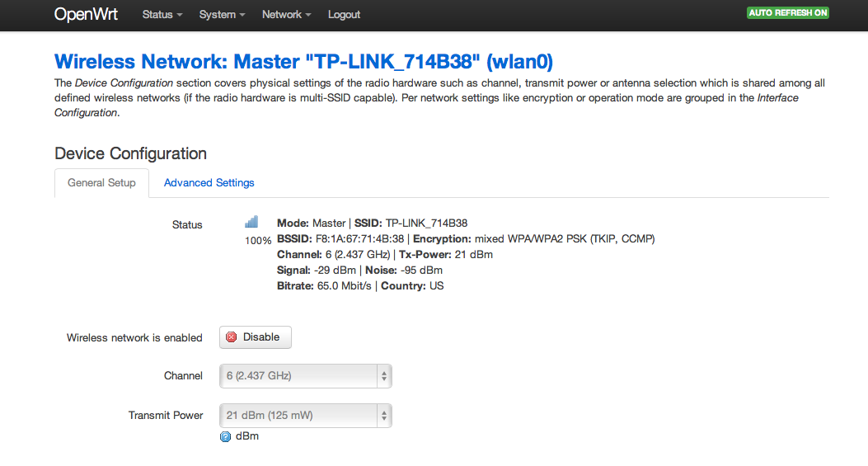Click the Channel dropdown arrow stepper

click(x=383, y=376)
